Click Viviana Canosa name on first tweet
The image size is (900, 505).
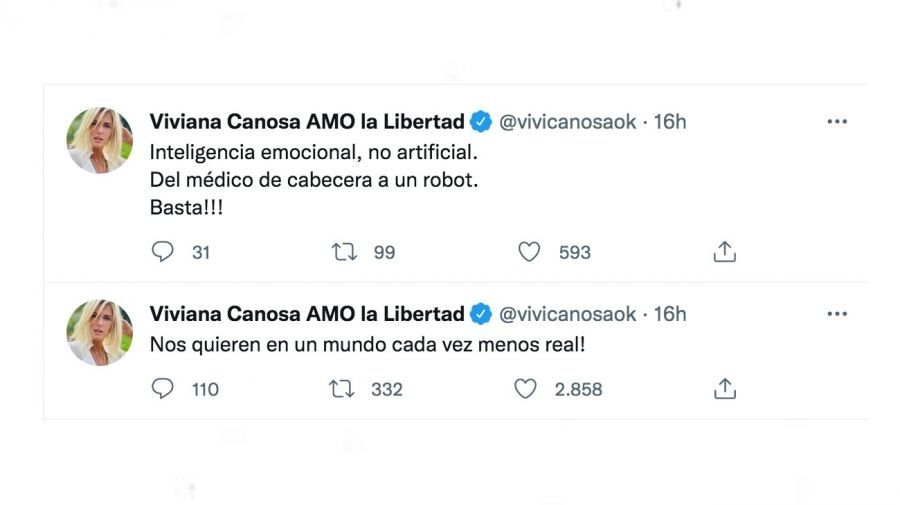(306, 122)
